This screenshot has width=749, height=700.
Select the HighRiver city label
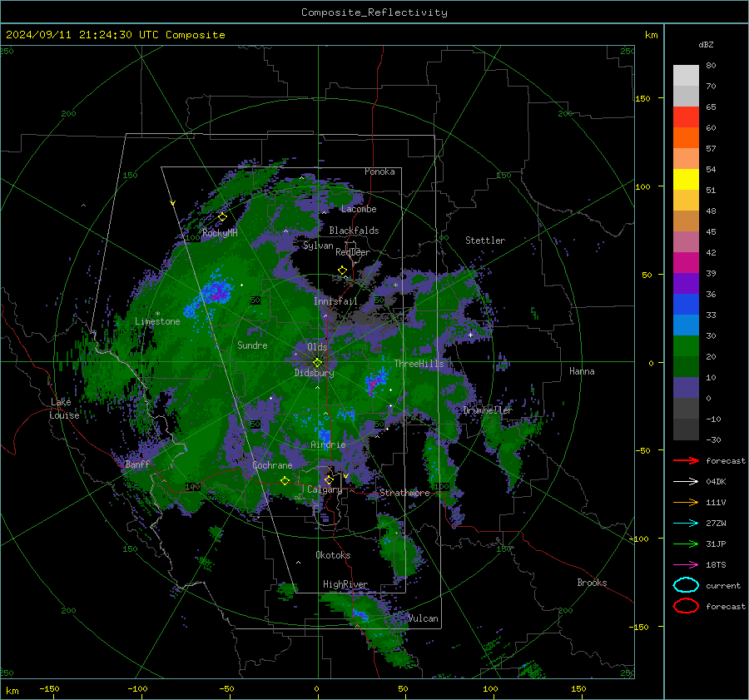point(345,584)
